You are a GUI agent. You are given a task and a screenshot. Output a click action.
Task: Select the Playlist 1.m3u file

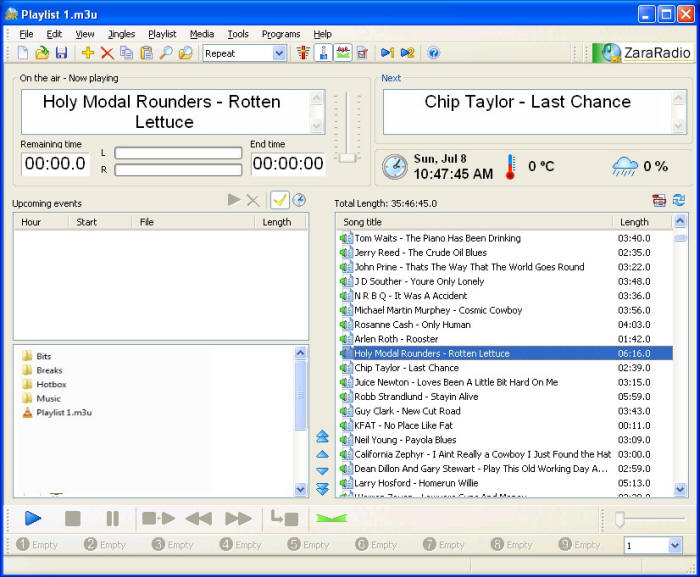pyautogui.click(x=57, y=412)
